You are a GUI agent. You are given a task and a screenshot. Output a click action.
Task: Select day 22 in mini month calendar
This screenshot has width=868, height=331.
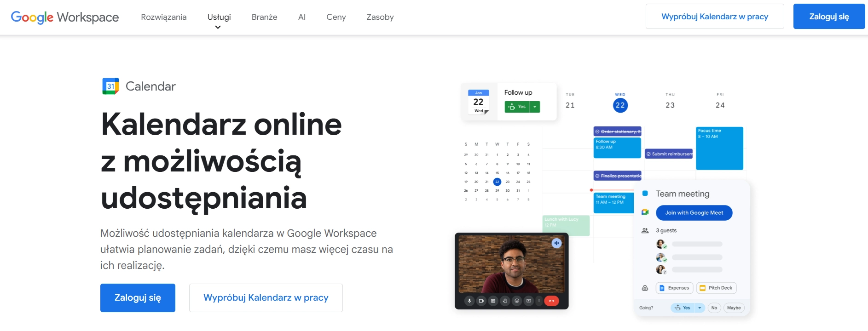tap(497, 182)
